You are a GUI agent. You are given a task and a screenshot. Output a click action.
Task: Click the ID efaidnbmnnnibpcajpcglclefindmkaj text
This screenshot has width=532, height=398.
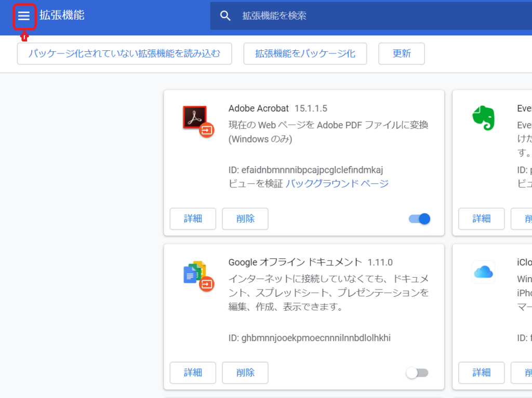click(x=305, y=170)
